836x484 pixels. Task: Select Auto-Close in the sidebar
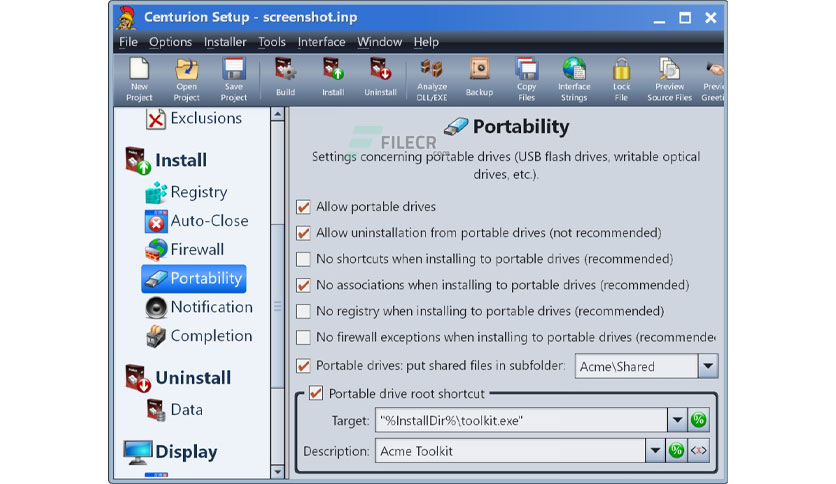tap(196, 221)
